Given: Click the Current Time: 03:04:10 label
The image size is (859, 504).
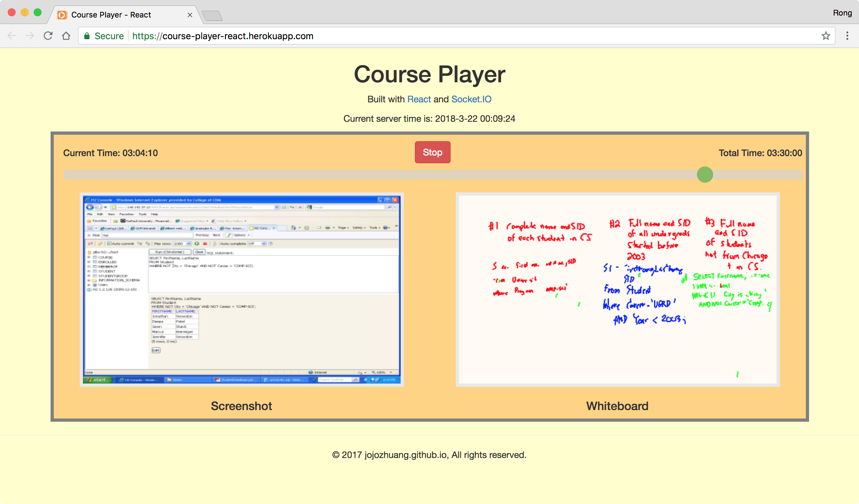Looking at the screenshot, I should pyautogui.click(x=111, y=153).
